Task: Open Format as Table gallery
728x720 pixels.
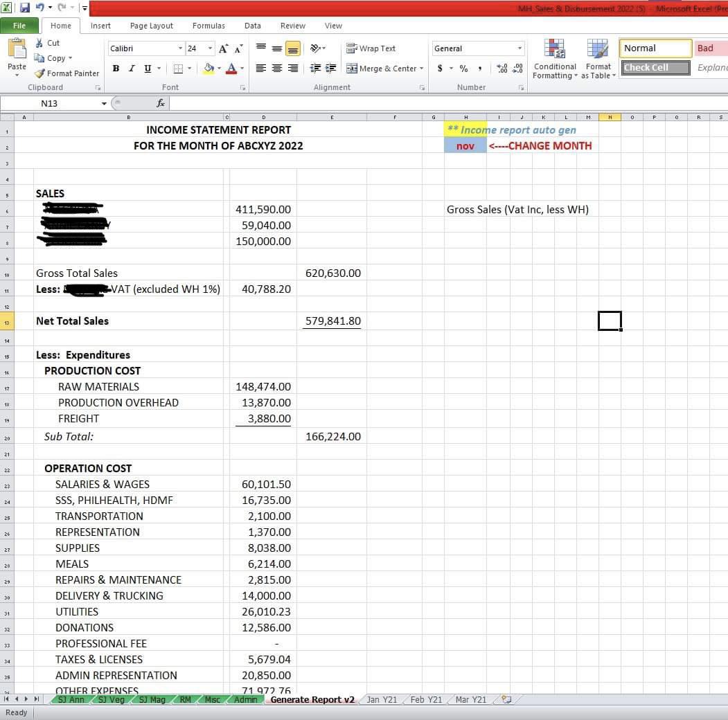Action: point(598,59)
